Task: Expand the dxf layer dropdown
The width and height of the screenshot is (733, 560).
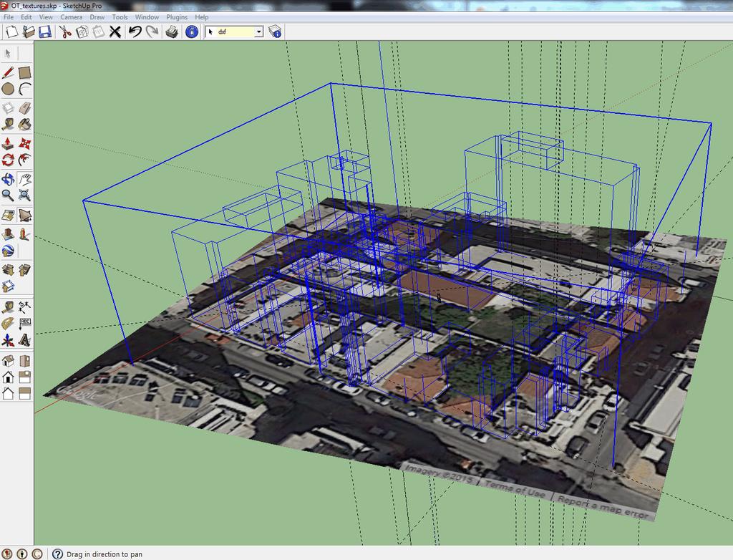Action: (259, 32)
